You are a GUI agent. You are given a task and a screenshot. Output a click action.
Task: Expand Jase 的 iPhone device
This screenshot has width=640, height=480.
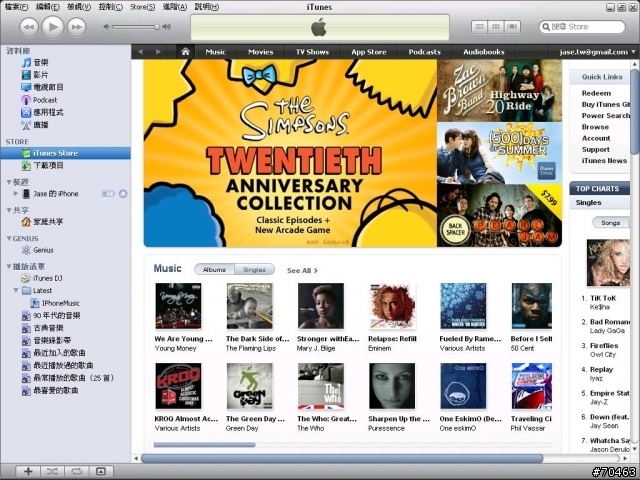click(16, 193)
